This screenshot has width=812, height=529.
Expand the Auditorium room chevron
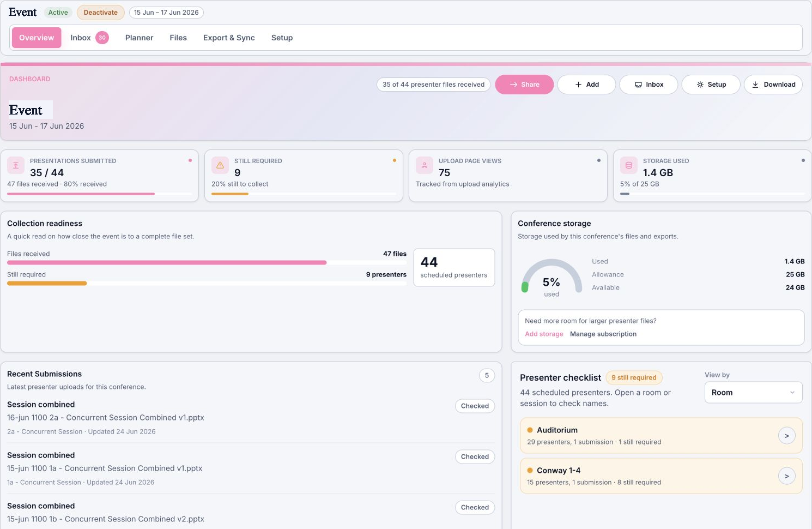click(x=786, y=436)
